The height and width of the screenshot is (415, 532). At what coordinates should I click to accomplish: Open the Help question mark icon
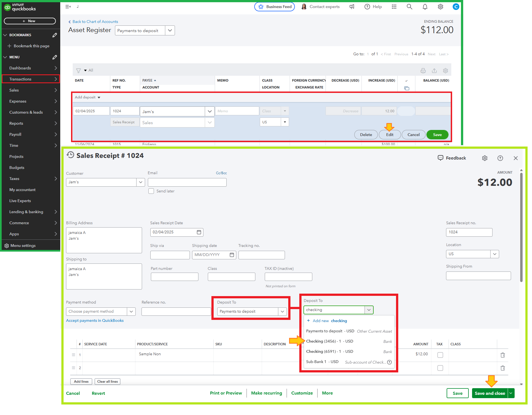(367, 7)
